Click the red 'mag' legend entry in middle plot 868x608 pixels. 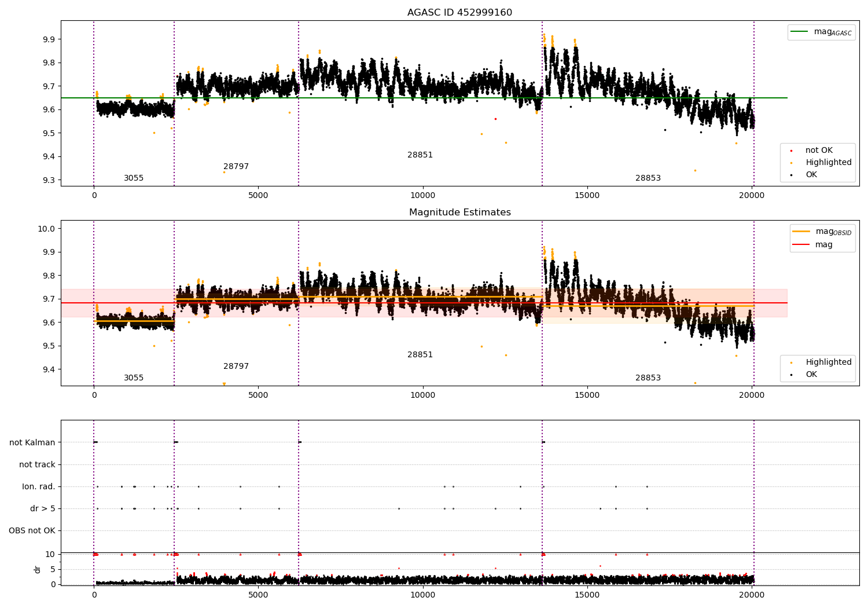[813, 245]
